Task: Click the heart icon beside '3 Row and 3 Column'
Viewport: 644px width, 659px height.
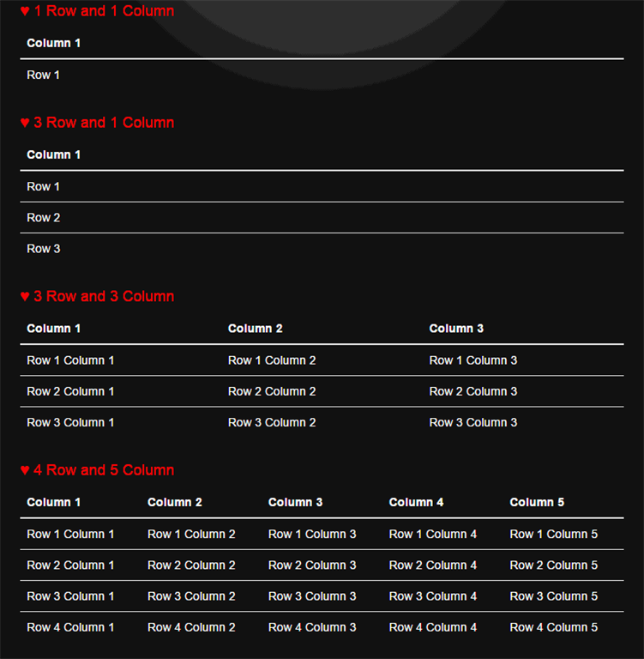Action: click(x=25, y=296)
